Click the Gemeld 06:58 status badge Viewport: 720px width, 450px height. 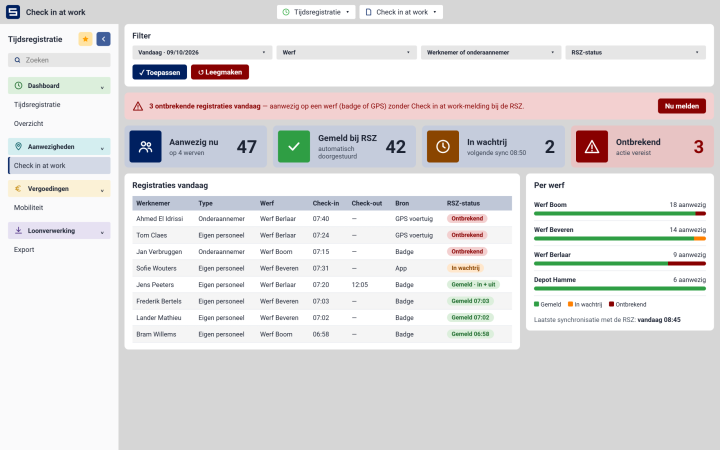tap(470, 334)
